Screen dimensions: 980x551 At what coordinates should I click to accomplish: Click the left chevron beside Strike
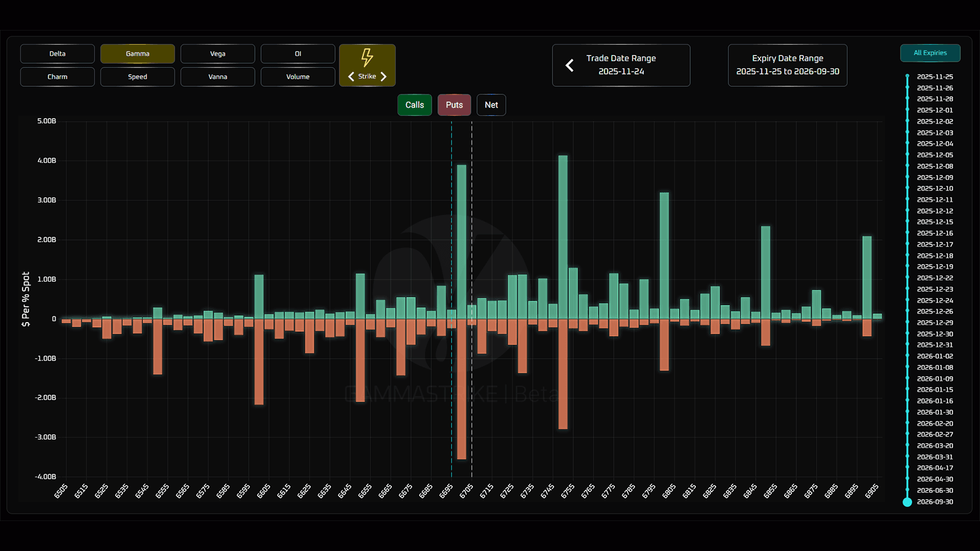351,77
